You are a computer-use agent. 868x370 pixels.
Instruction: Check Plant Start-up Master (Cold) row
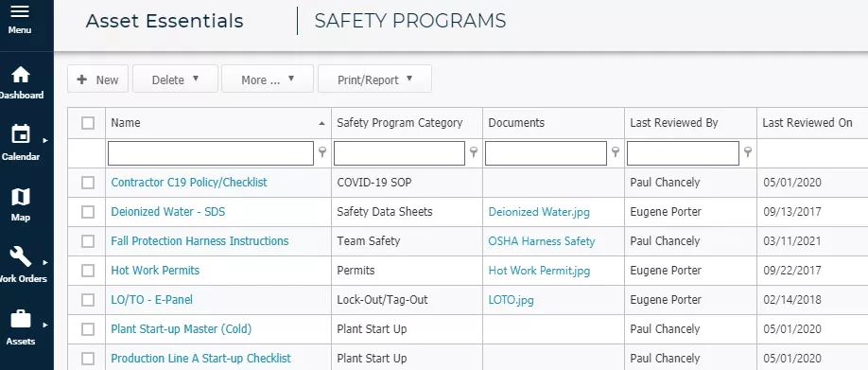click(88, 329)
